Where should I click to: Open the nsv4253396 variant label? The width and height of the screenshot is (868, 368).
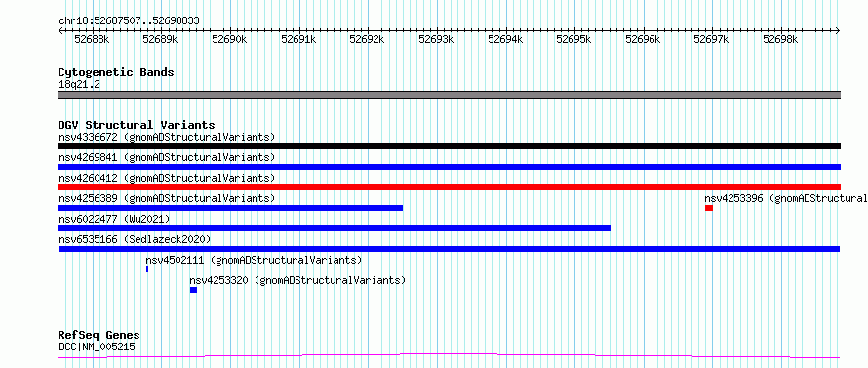786,198
